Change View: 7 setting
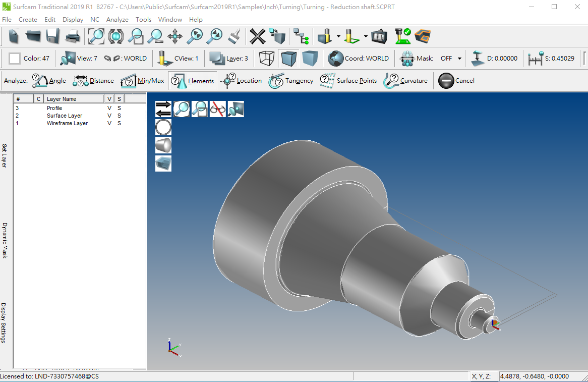This screenshot has height=382, width=588. pyautogui.click(x=79, y=59)
